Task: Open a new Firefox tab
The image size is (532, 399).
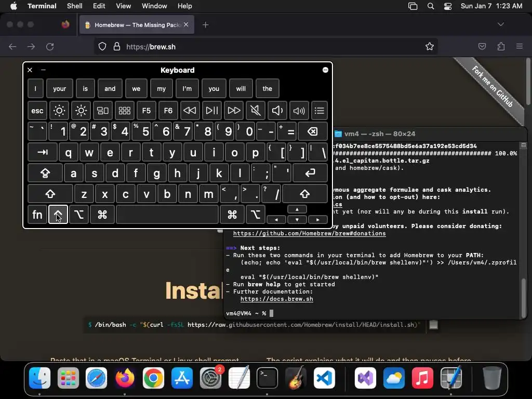Action: [206, 25]
